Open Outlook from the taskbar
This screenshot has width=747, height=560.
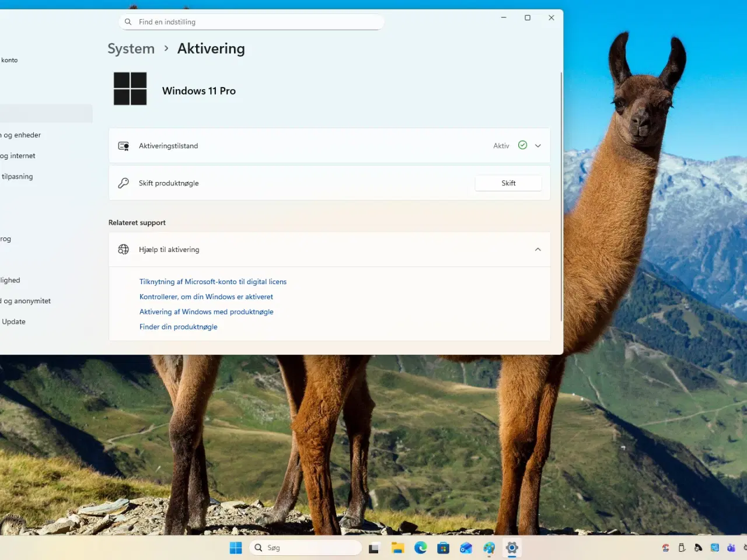tap(466, 548)
